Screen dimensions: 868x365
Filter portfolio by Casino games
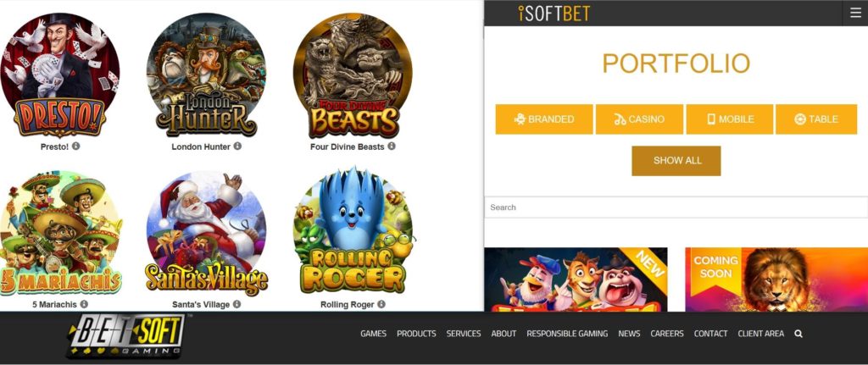tap(639, 119)
